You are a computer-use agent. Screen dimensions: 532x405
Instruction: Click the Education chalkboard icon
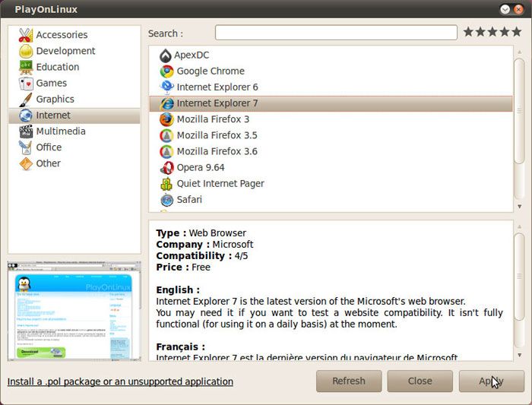pos(26,67)
